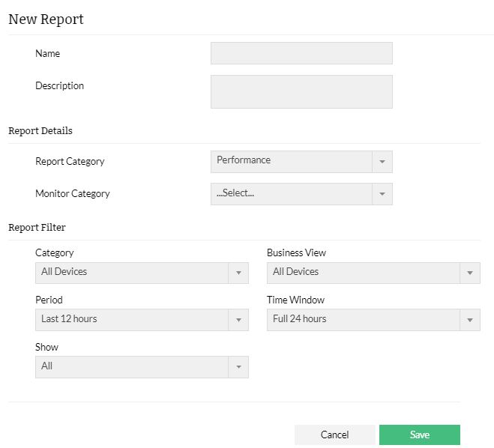Click the arrow on the Category filter dropdown
Image resolution: width=494 pixels, height=448 pixels.
tap(238, 273)
